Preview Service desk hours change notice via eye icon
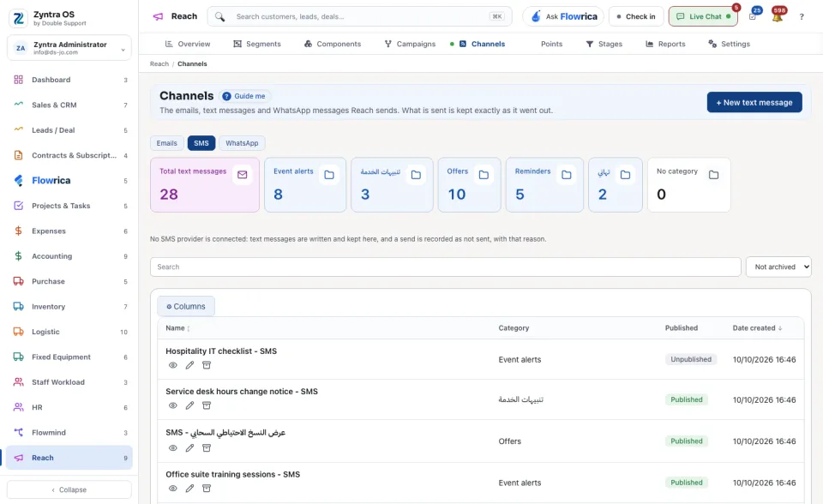823x504 pixels. coord(172,405)
